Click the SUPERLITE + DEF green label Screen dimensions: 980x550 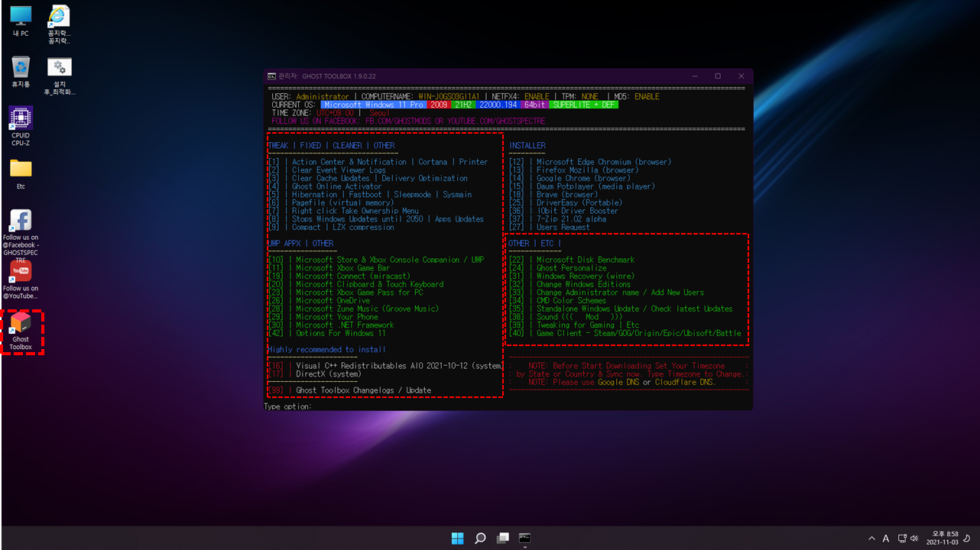pyautogui.click(x=584, y=104)
